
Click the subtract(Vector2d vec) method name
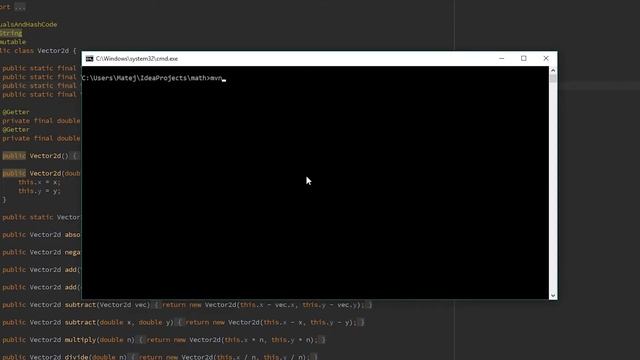pyautogui.click(x=80, y=305)
